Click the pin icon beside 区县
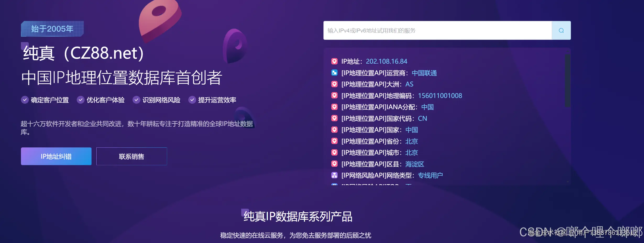Screen dimensions: 644x243 tap(334, 164)
